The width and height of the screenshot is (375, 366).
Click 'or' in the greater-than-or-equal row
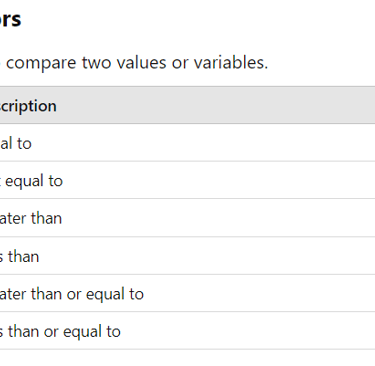[73, 295]
